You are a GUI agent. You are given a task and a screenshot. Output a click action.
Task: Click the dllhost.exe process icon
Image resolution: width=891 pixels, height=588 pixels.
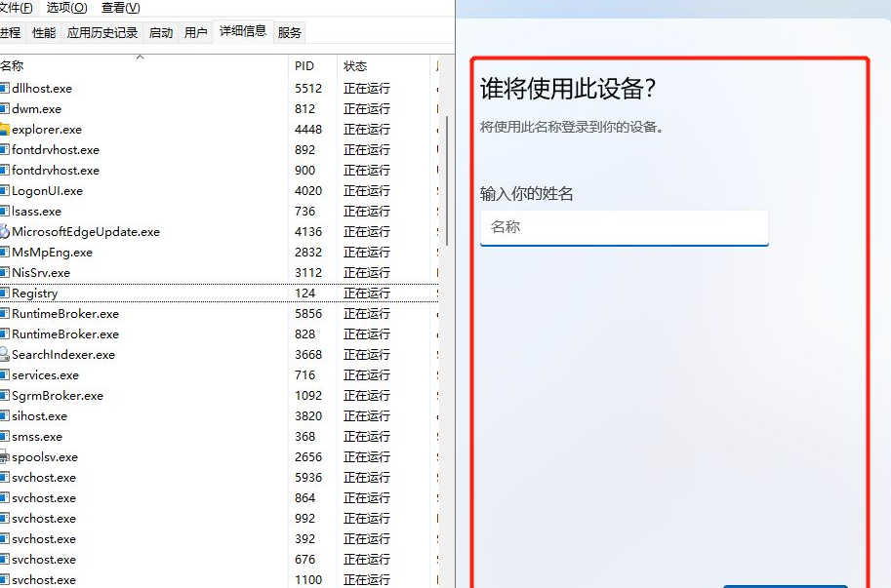pos(4,89)
